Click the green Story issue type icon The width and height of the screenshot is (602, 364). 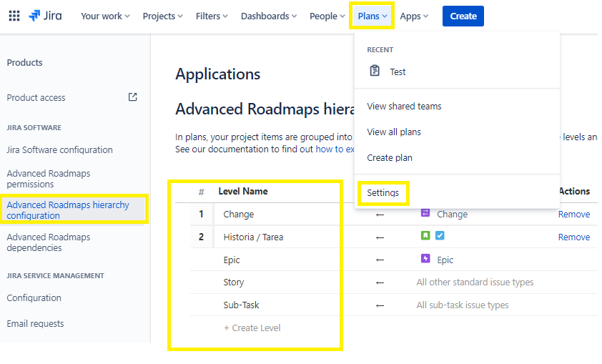425,235
